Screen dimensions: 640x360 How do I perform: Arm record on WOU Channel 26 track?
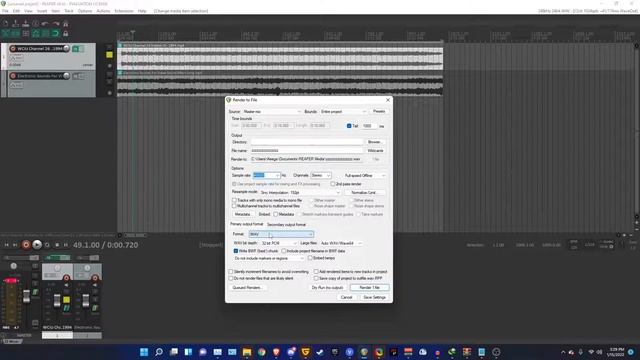point(13,49)
